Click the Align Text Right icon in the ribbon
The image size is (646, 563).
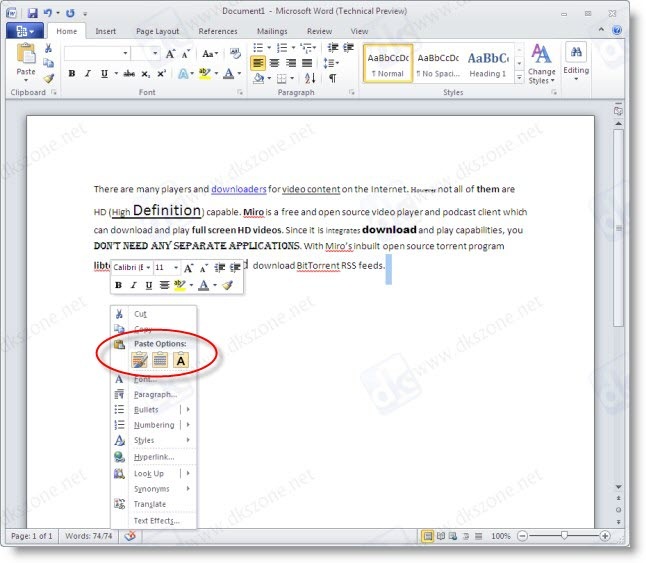coord(291,63)
